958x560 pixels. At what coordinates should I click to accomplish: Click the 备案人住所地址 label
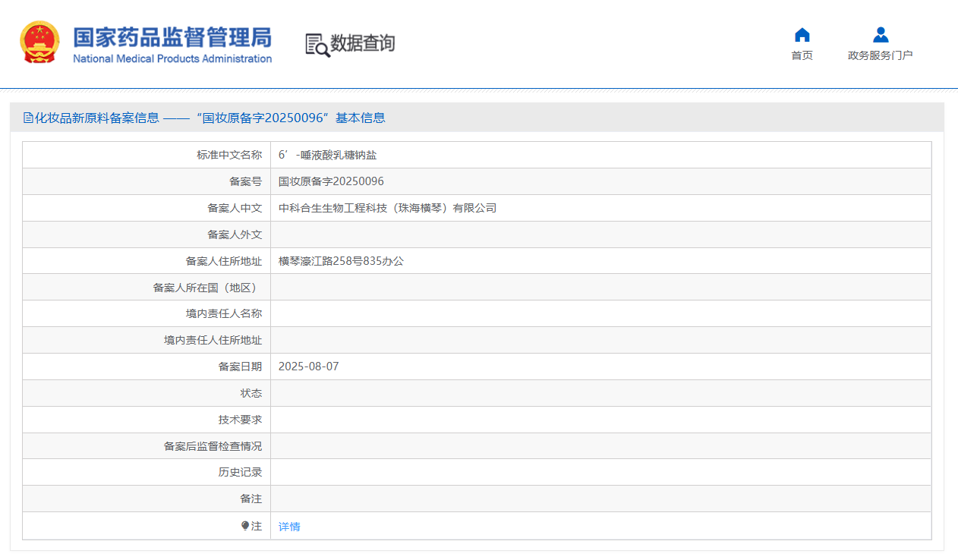224,261
